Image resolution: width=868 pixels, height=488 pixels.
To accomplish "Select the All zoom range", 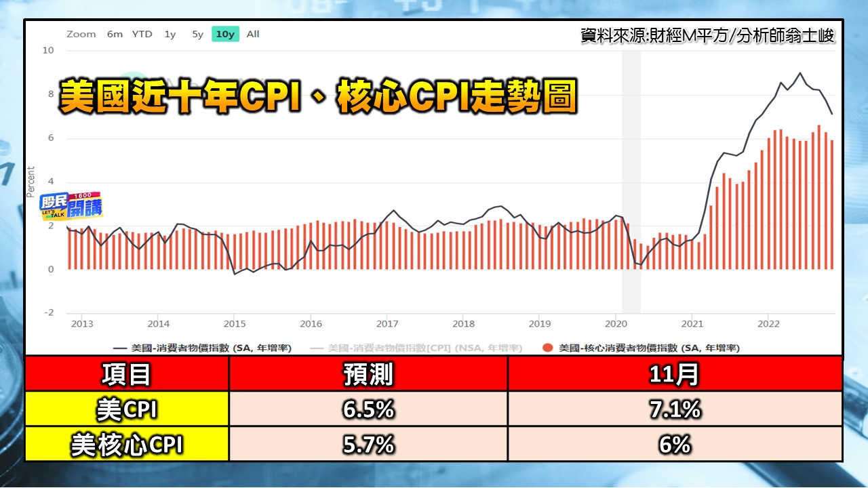I will [x=253, y=34].
